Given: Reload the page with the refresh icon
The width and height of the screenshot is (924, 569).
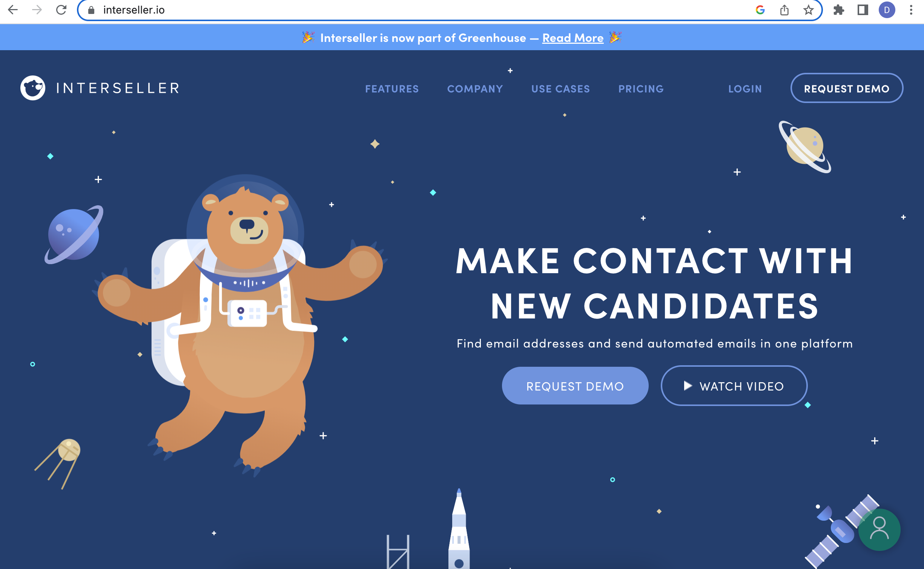Looking at the screenshot, I should click(61, 10).
